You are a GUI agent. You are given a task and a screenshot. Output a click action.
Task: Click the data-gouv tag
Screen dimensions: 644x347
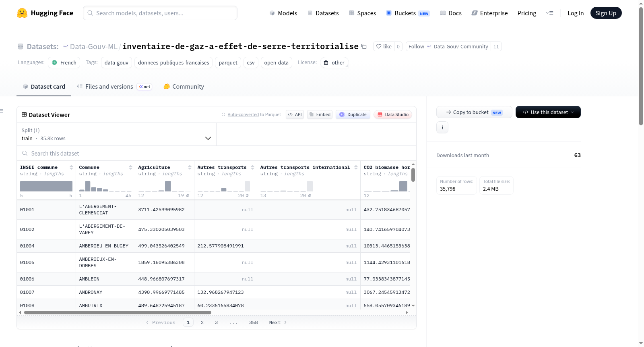tap(116, 62)
